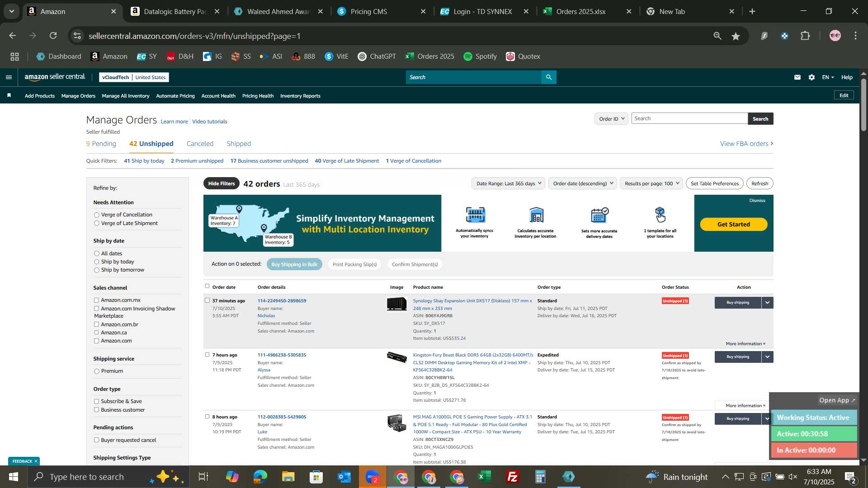Image resolution: width=868 pixels, height=488 pixels.
Task: Switch to the Canceled orders tab
Action: [200, 144]
